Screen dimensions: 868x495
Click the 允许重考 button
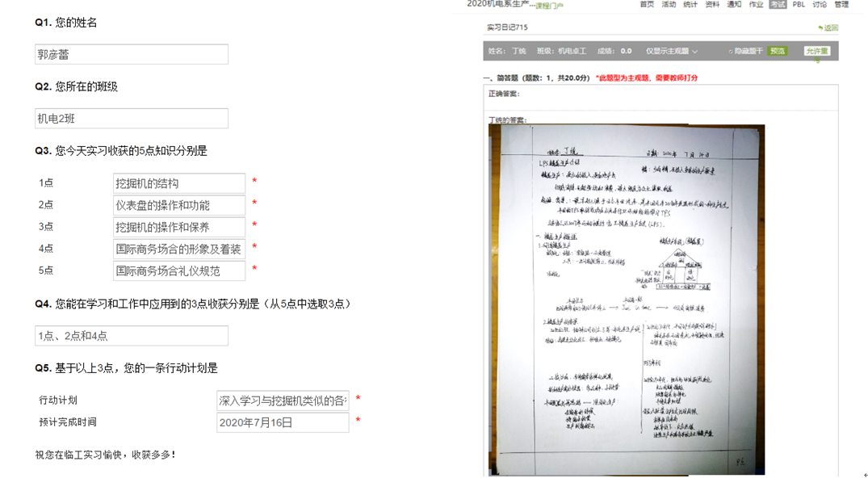coord(817,51)
